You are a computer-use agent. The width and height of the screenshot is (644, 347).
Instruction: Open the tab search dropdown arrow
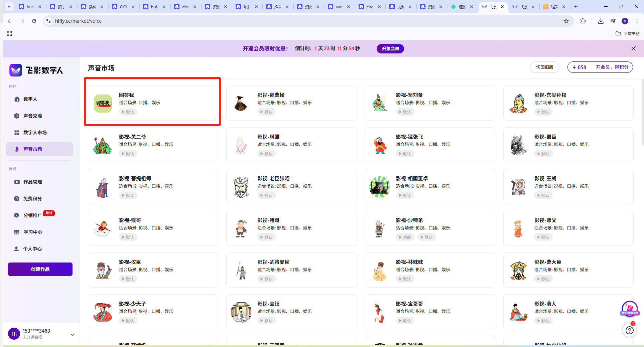coord(9,7)
